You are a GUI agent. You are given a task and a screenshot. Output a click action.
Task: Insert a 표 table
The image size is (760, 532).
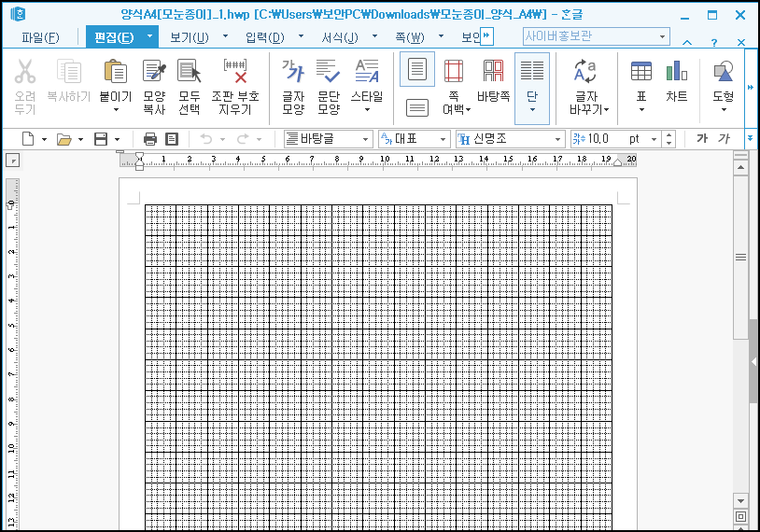point(640,71)
